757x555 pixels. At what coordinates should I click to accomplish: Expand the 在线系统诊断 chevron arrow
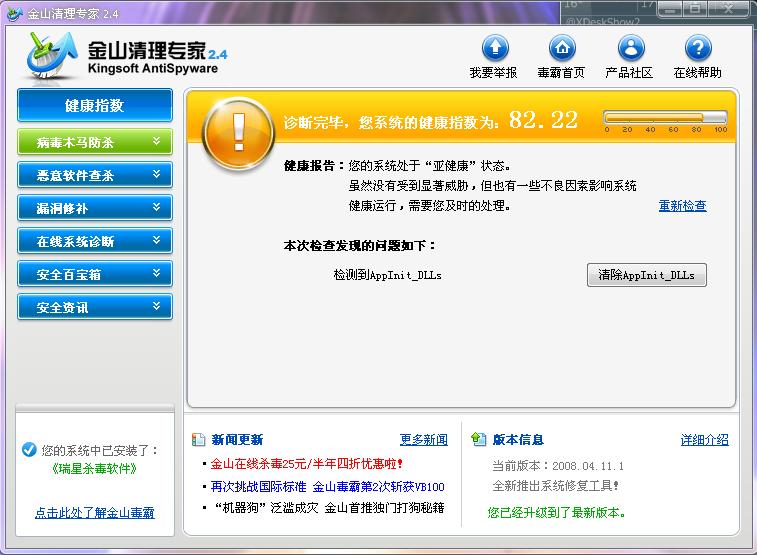coord(156,240)
